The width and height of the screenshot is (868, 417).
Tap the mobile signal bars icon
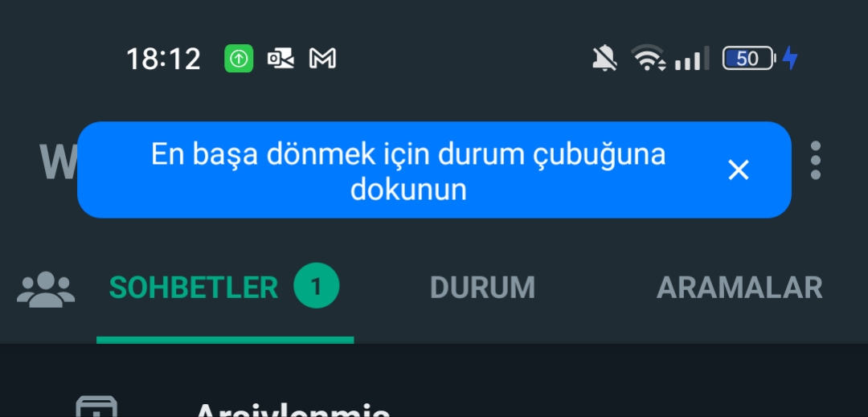click(x=691, y=58)
